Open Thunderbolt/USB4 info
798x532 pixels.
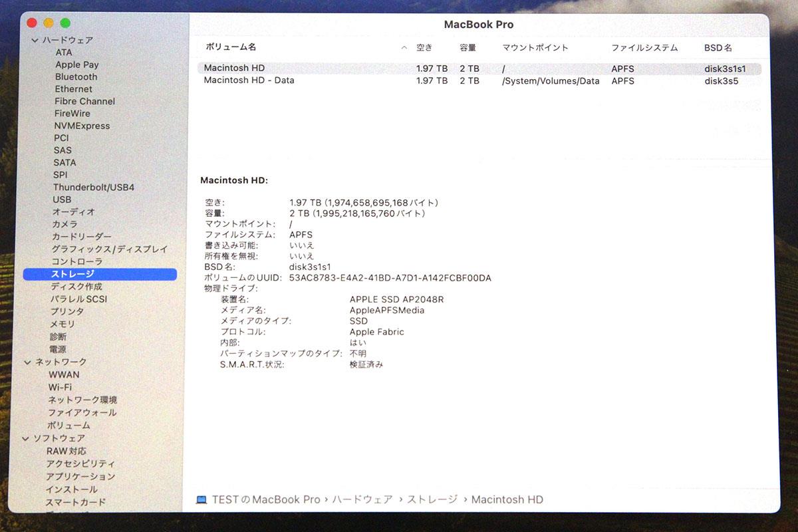94,188
